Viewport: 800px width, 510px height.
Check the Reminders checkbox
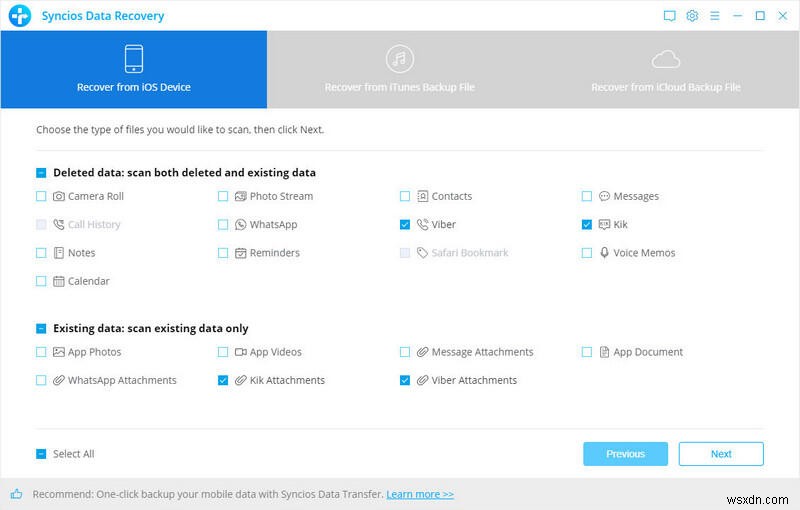point(223,253)
